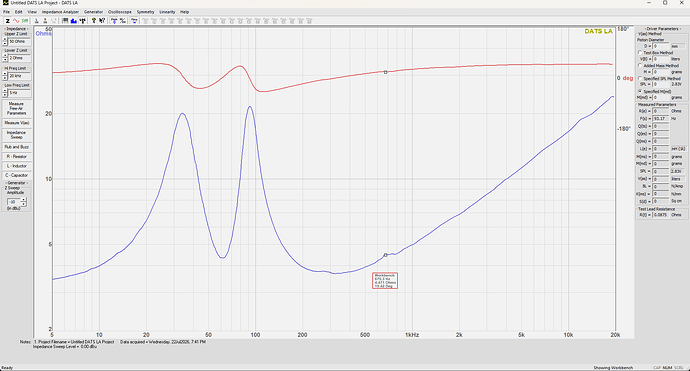Click the Hi Freq Limit 20 kHz field
The height and width of the screenshot is (371, 690).
[x=19, y=76]
